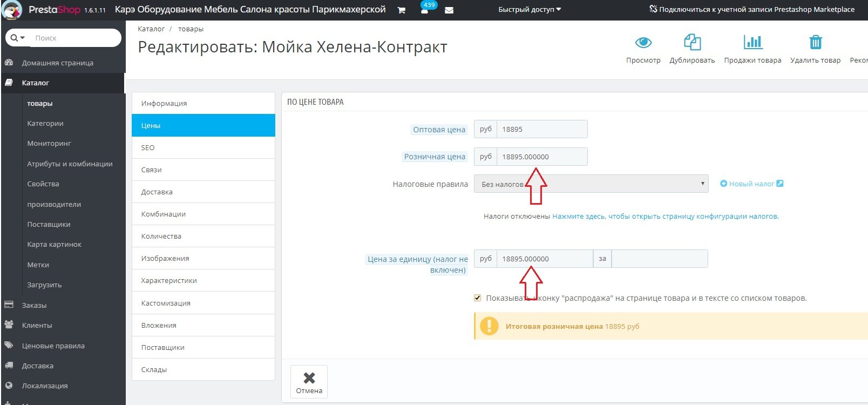Click the Marketplace connect plug icon
The height and width of the screenshot is (405, 868).
[653, 9]
